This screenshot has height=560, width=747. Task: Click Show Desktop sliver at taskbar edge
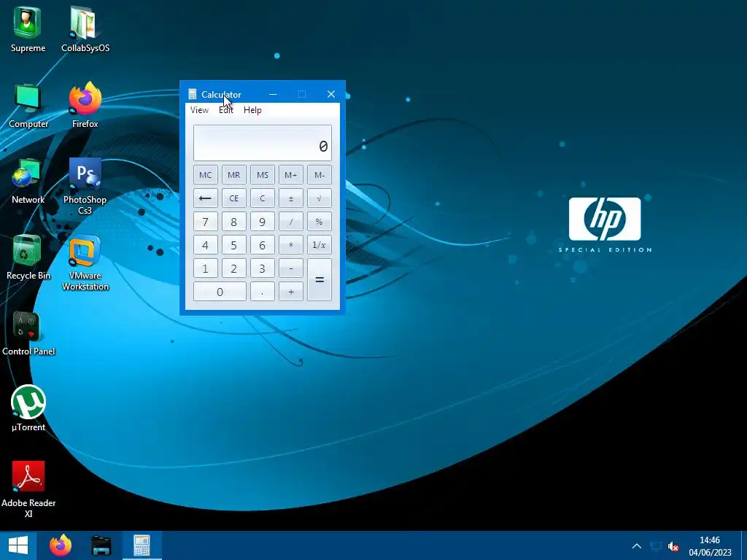pos(744,545)
